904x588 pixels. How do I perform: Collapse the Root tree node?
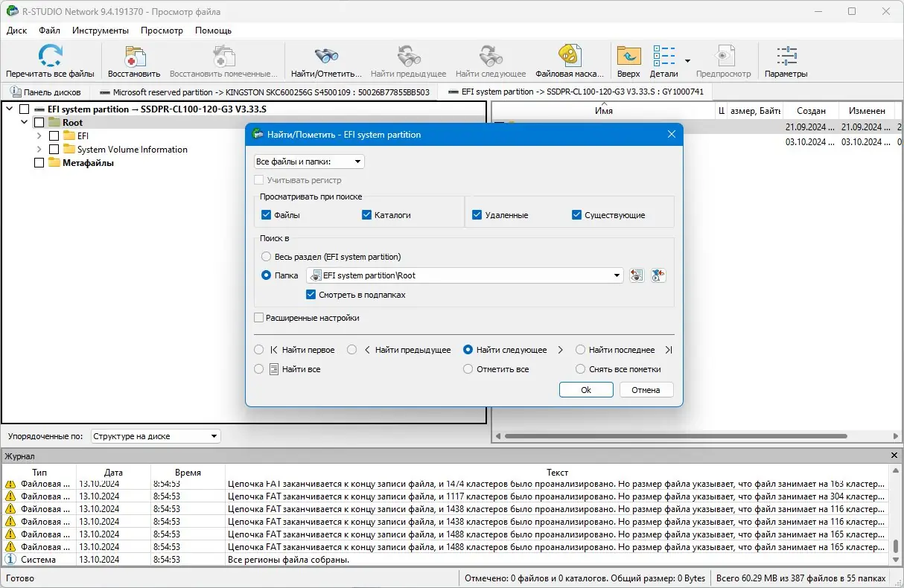click(25, 123)
